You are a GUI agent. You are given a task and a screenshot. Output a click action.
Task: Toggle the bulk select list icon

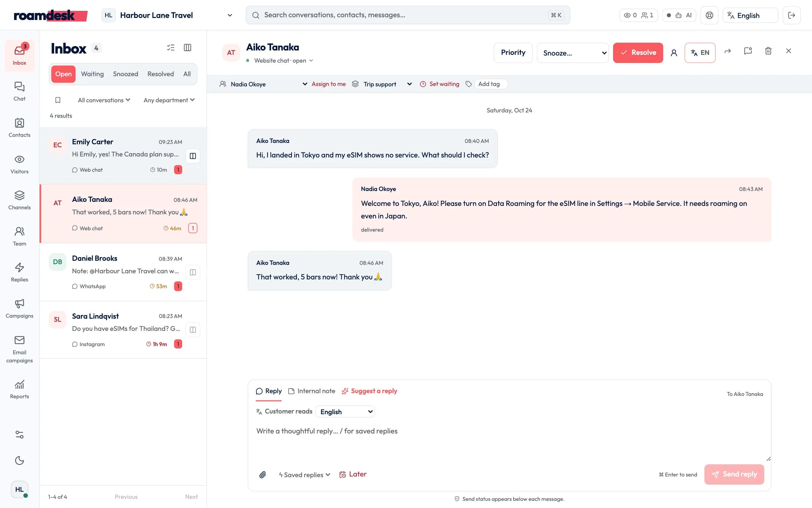pos(171,47)
